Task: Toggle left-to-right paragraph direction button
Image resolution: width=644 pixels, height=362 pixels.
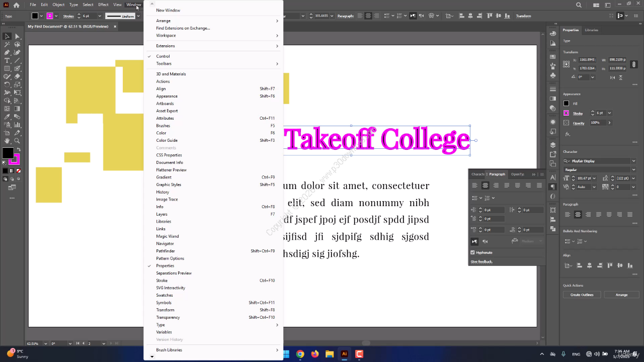Action: [474, 241]
